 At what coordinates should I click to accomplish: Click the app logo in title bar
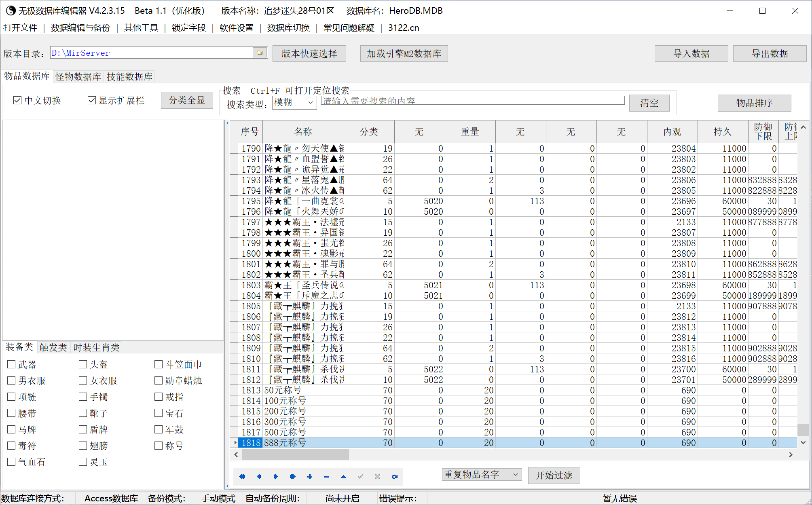(11, 11)
